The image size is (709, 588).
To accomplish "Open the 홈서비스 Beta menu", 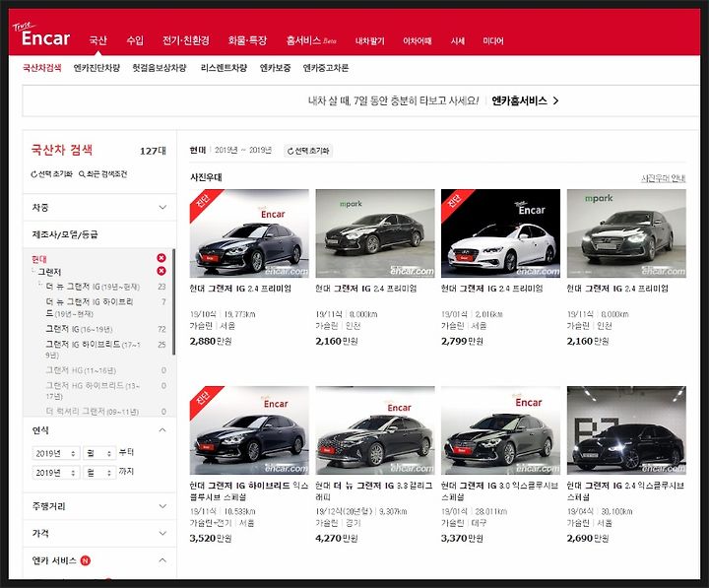I will (311, 40).
